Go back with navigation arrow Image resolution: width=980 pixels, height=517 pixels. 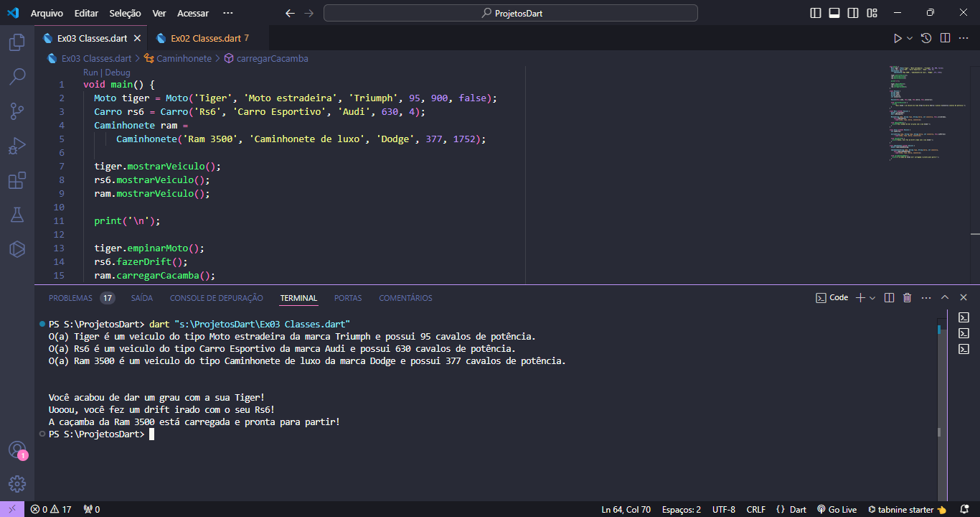[x=290, y=13]
